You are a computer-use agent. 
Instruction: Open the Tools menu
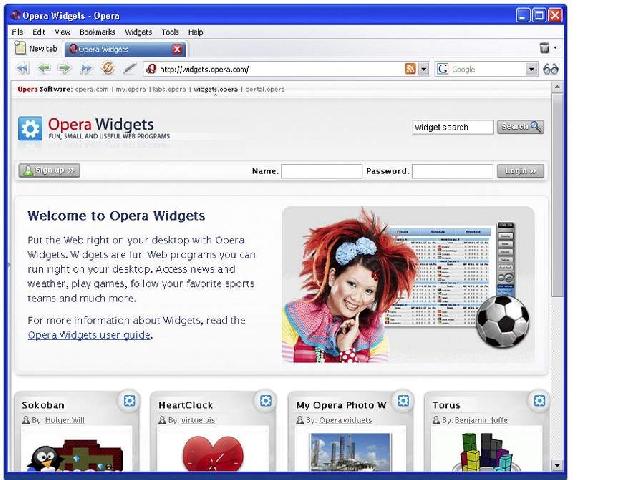click(170, 32)
